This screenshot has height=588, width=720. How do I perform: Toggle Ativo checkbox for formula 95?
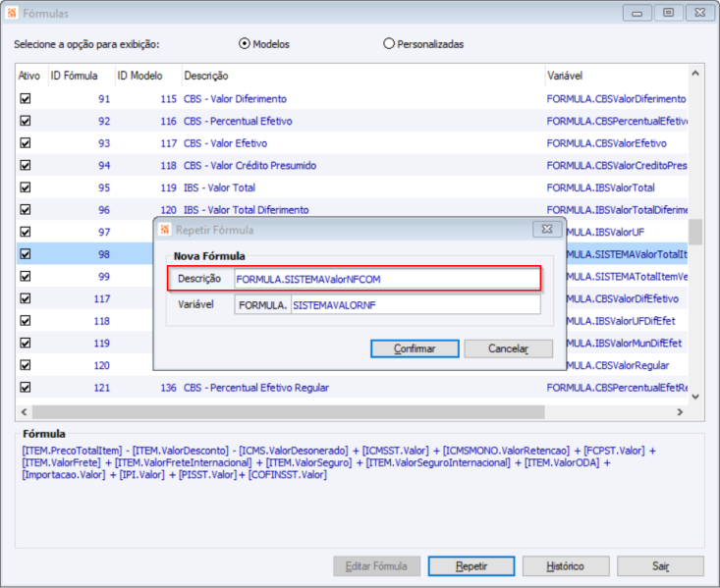point(26,187)
